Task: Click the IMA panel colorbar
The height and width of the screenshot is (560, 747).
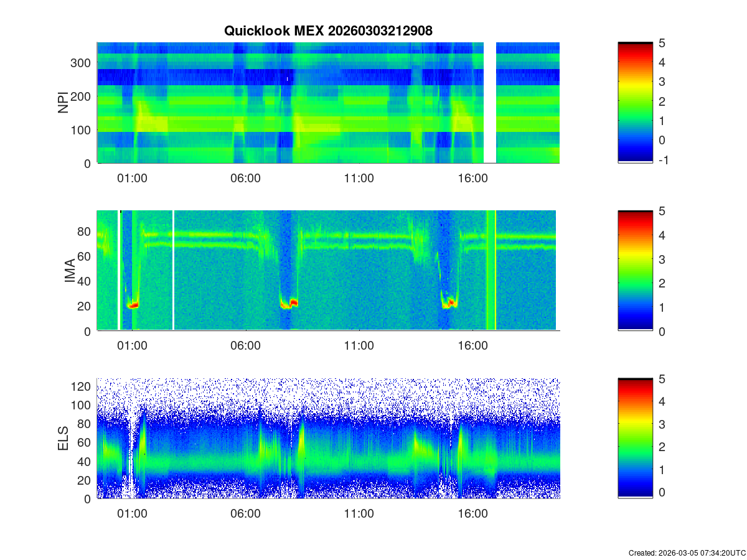Action: [x=635, y=271]
